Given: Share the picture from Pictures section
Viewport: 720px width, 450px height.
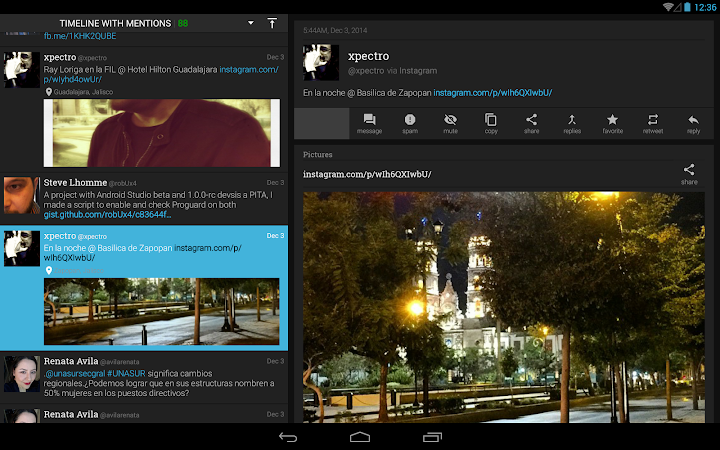Looking at the screenshot, I should pos(689,174).
